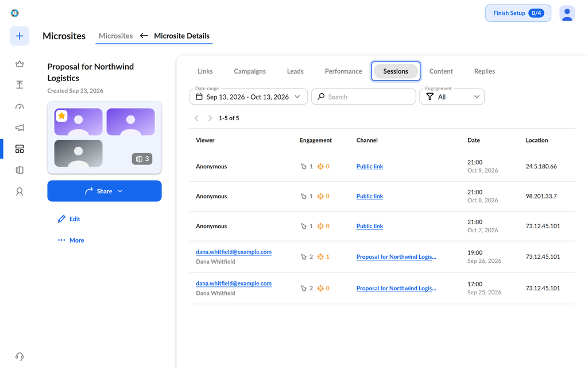This screenshot has height=368, width=588.
Task: Open the More actions menu
Action: [x=71, y=240]
